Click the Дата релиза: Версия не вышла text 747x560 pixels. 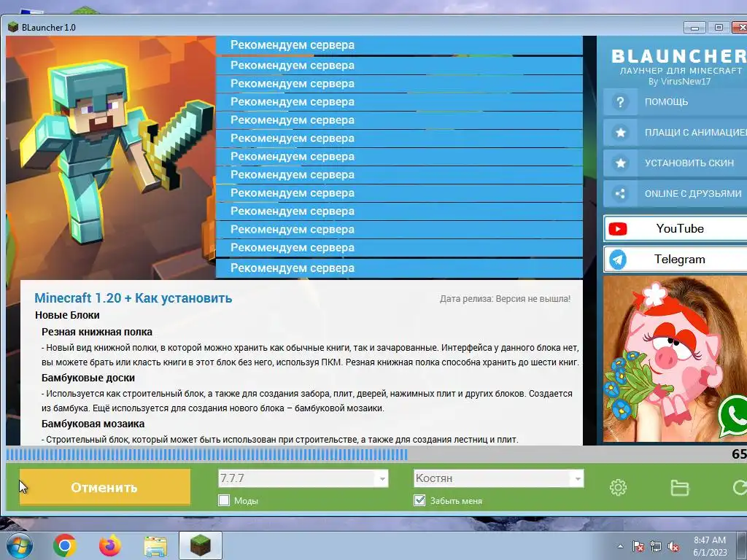505,299
